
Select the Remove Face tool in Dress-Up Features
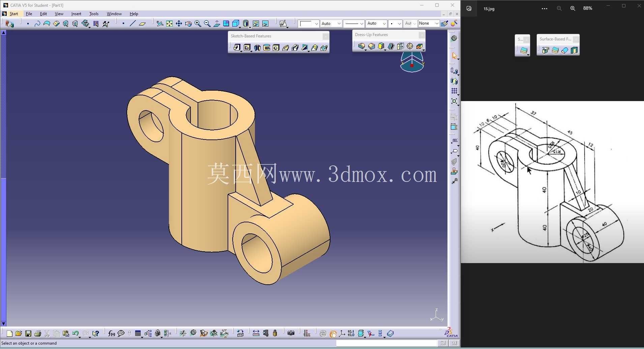click(x=419, y=46)
